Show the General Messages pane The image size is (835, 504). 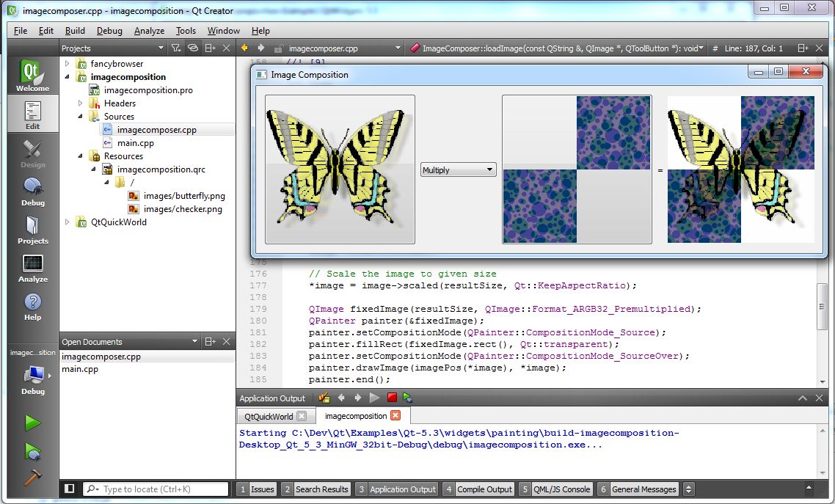tap(638, 489)
